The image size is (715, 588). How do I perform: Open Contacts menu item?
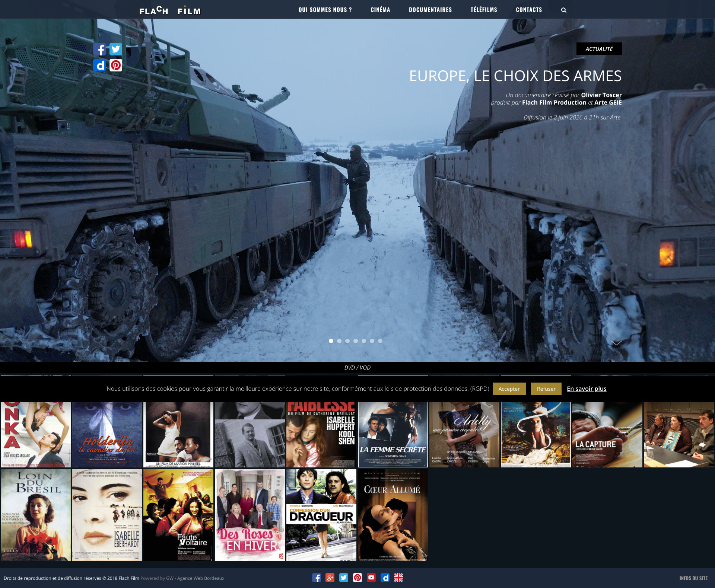(x=529, y=10)
